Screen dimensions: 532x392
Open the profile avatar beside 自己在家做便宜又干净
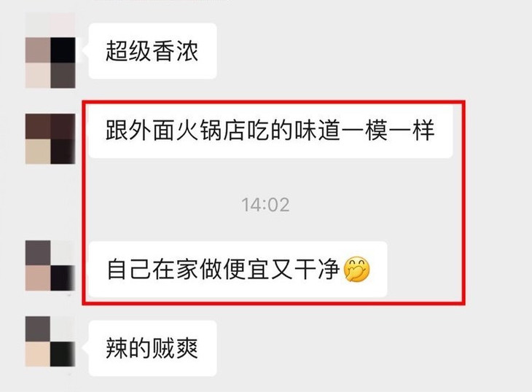(50, 265)
